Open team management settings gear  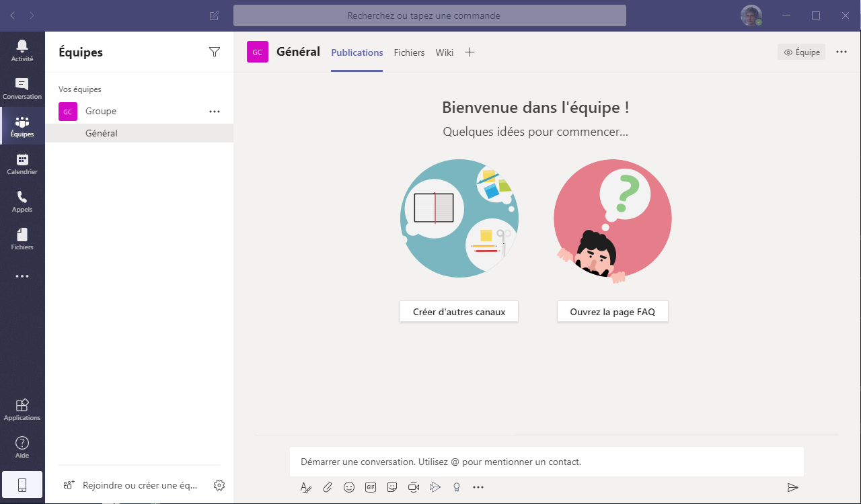click(x=219, y=485)
